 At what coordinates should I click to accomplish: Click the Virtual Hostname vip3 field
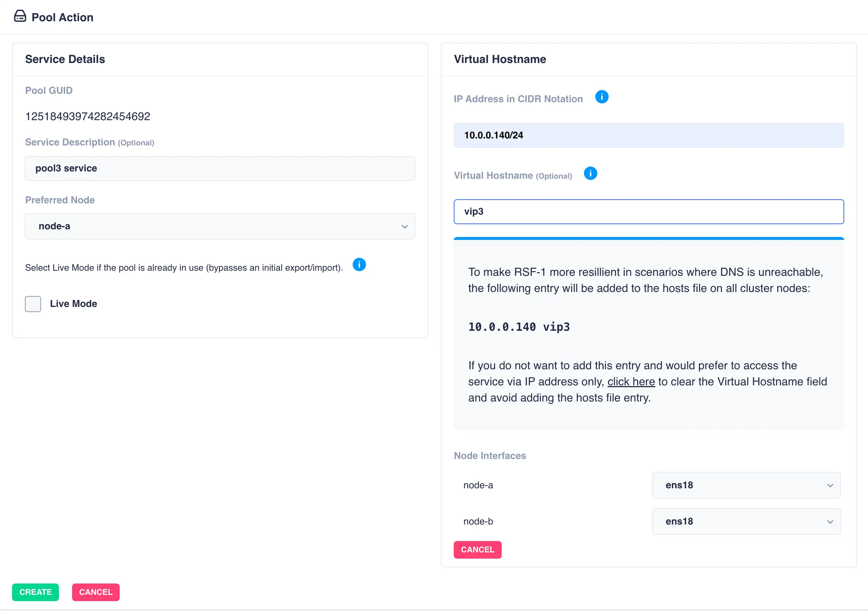(x=648, y=212)
